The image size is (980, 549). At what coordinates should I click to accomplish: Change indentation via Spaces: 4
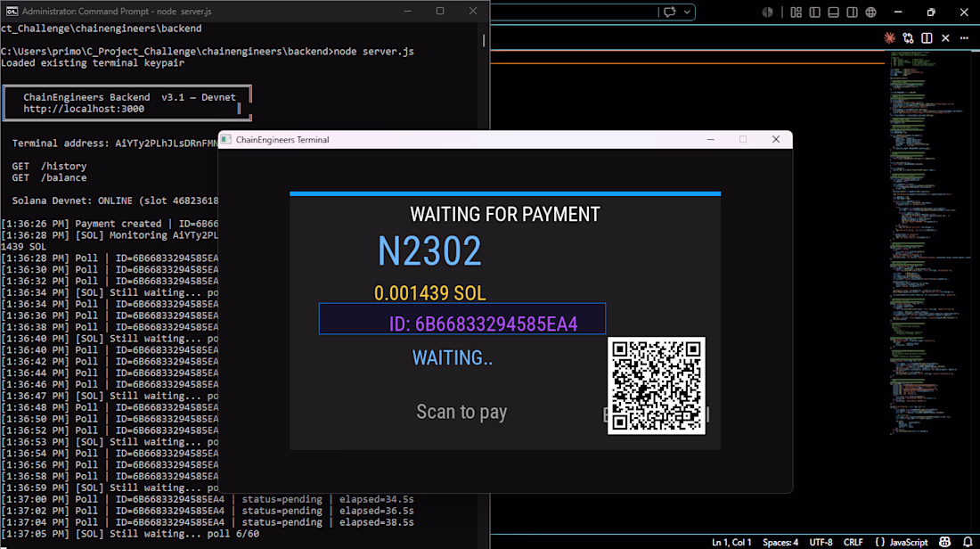(780, 542)
